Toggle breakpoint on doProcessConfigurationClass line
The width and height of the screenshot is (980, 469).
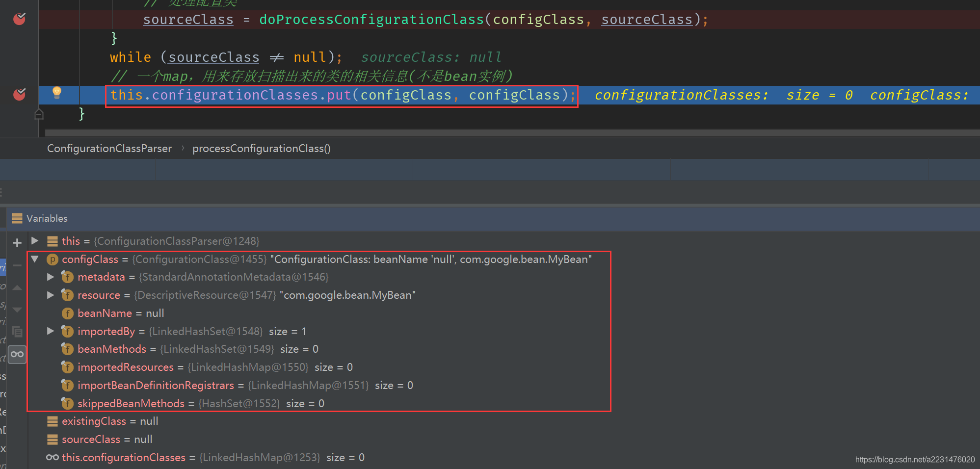click(x=20, y=19)
